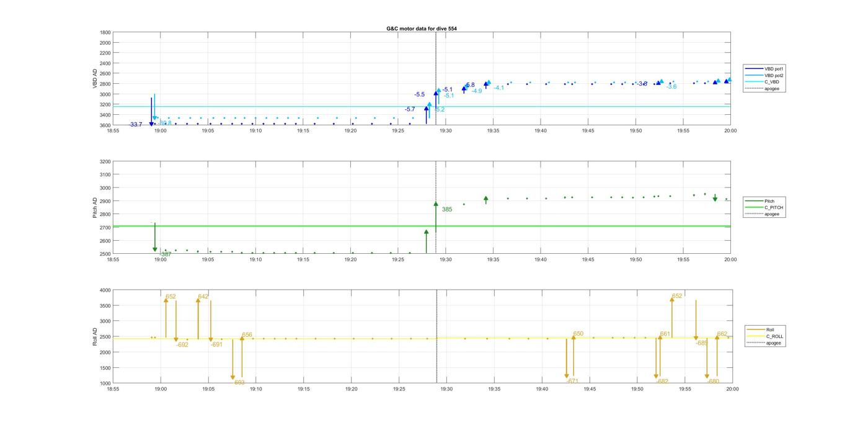Click the '-5.2' VBD data label
This screenshot has width=868, height=430.
[x=439, y=110]
